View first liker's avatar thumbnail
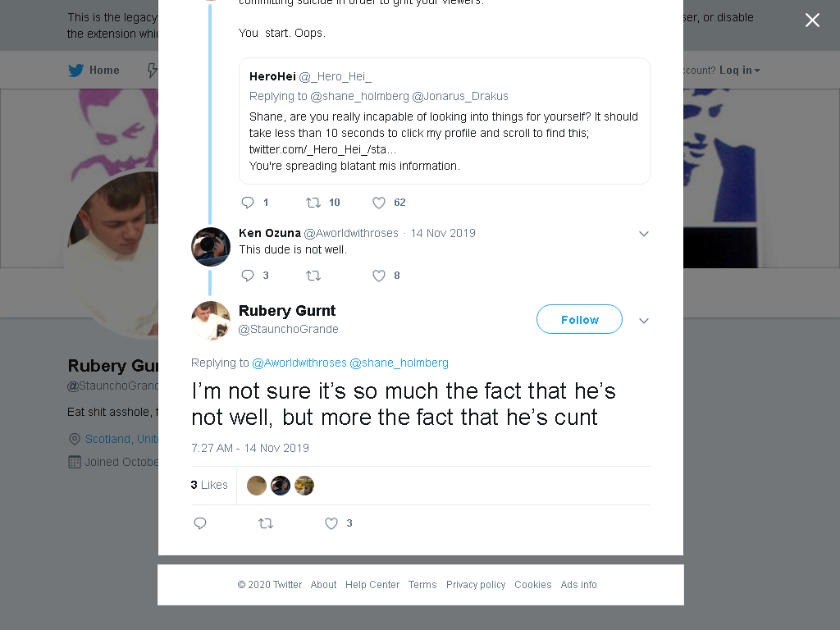 [257, 486]
